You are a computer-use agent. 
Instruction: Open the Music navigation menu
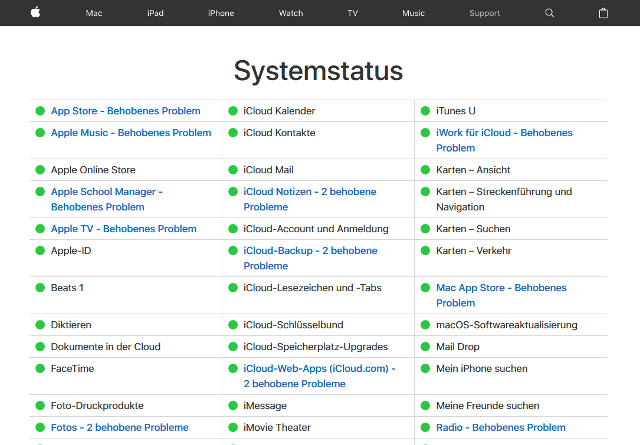pyautogui.click(x=413, y=13)
